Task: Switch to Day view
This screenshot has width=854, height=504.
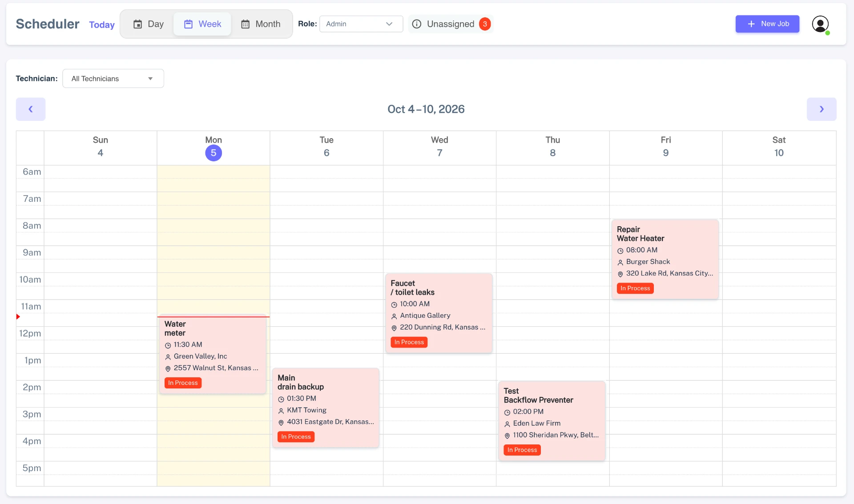Action: tap(149, 24)
